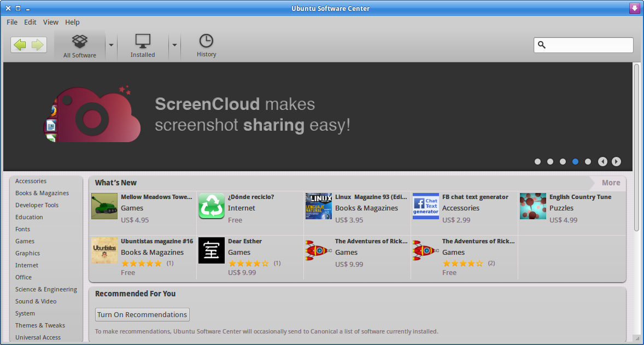Select the Games category in sidebar
The width and height of the screenshot is (644, 345).
[x=25, y=241]
